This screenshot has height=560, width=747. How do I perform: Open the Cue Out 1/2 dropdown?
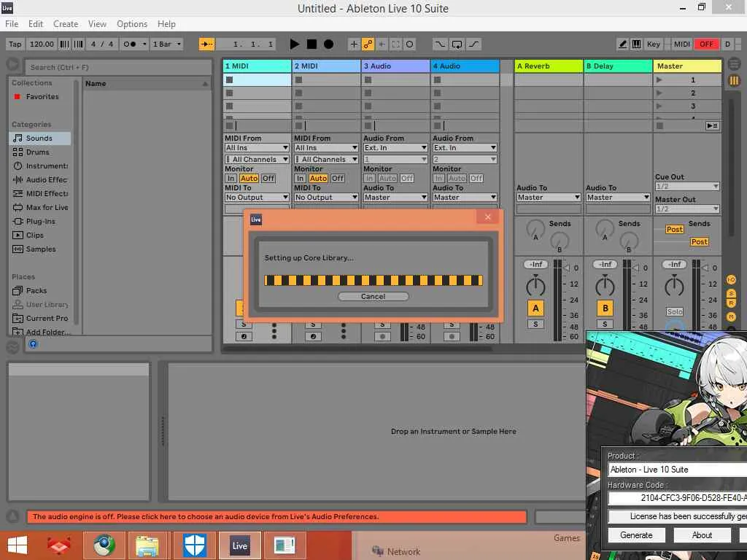(687, 186)
